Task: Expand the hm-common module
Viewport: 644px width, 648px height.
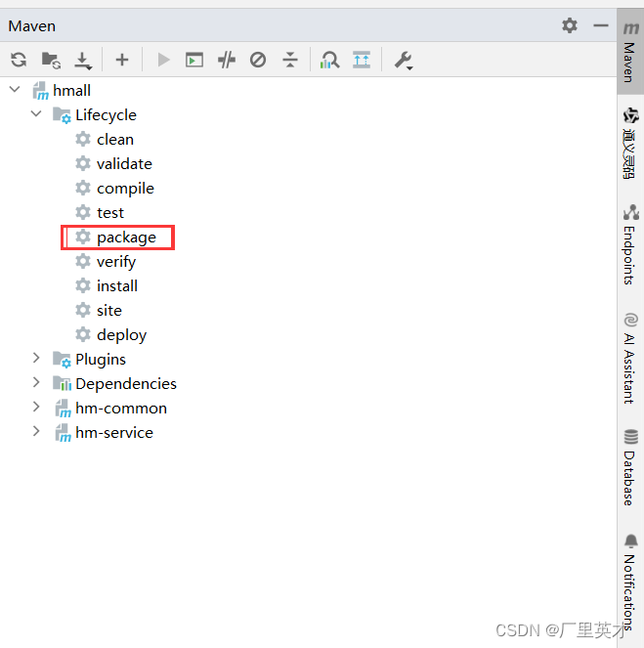Action: (36, 407)
